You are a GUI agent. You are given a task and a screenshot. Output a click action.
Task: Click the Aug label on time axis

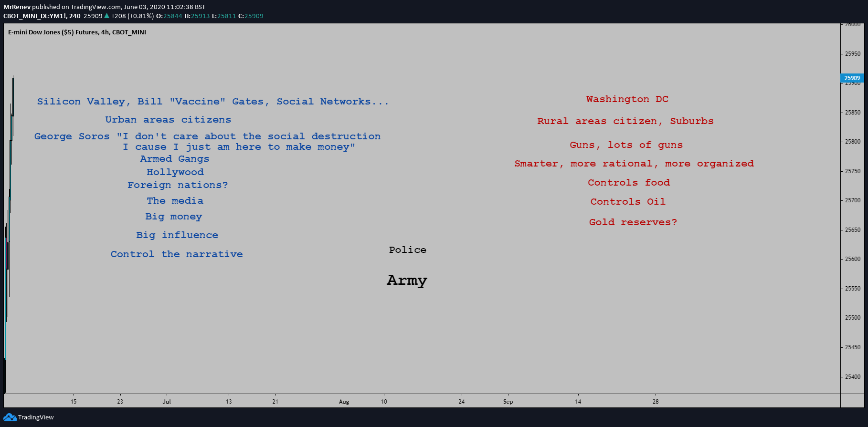(344, 402)
